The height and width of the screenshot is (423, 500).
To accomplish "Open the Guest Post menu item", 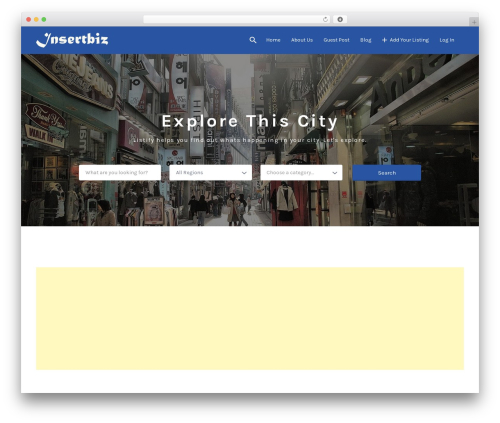I will coord(336,40).
